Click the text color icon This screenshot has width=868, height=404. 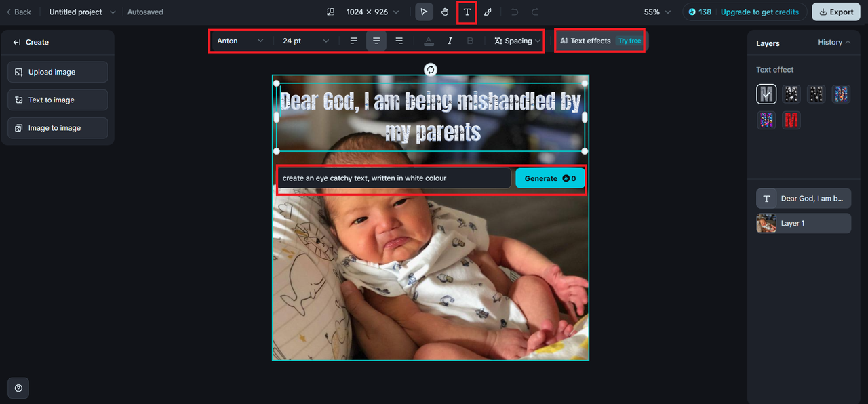click(x=429, y=41)
